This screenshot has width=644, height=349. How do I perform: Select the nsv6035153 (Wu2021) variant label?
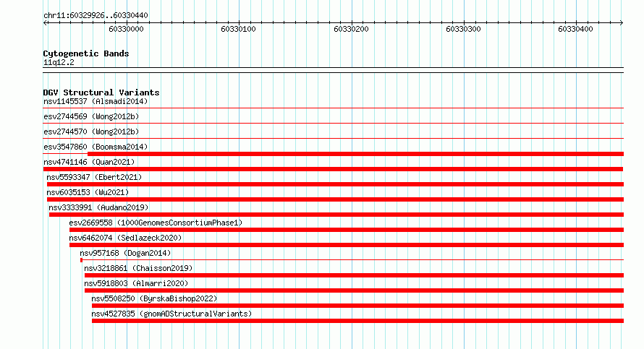point(88,192)
